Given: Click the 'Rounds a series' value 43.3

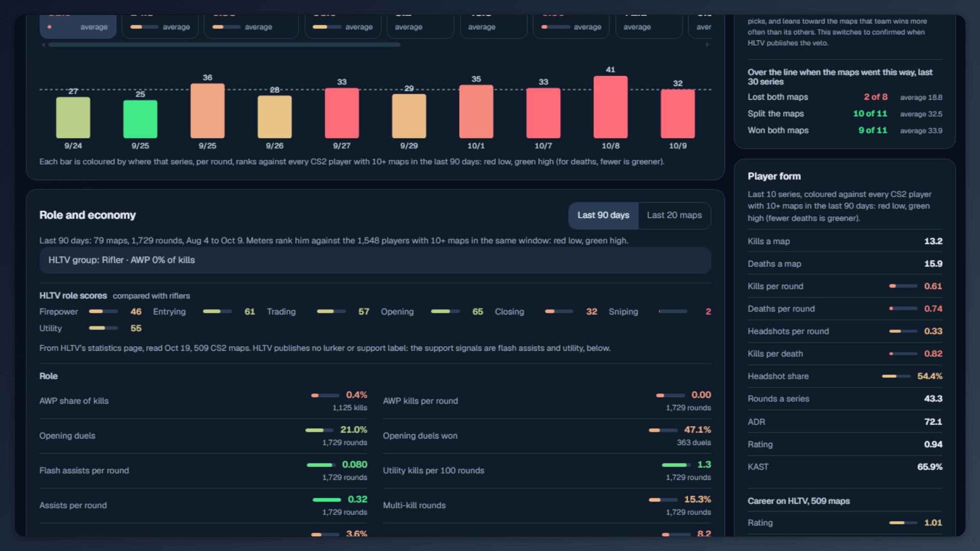Looking at the screenshot, I should coord(933,399).
